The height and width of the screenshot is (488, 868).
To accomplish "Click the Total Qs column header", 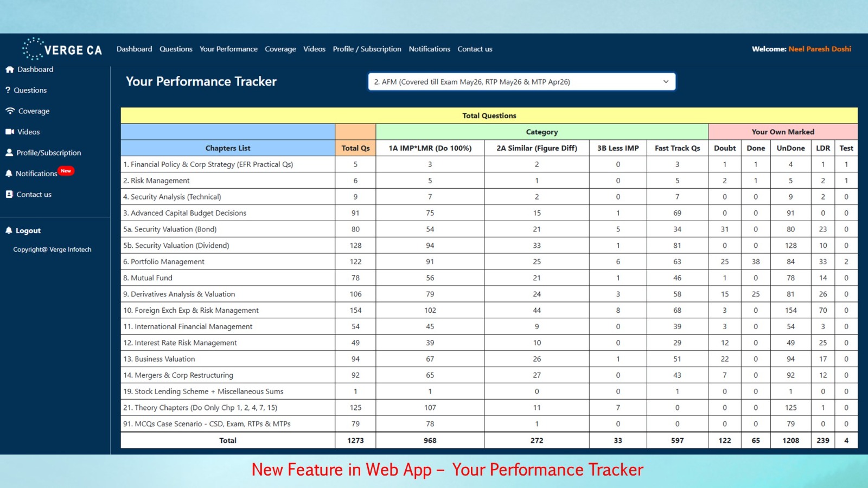I will [x=355, y=148].
